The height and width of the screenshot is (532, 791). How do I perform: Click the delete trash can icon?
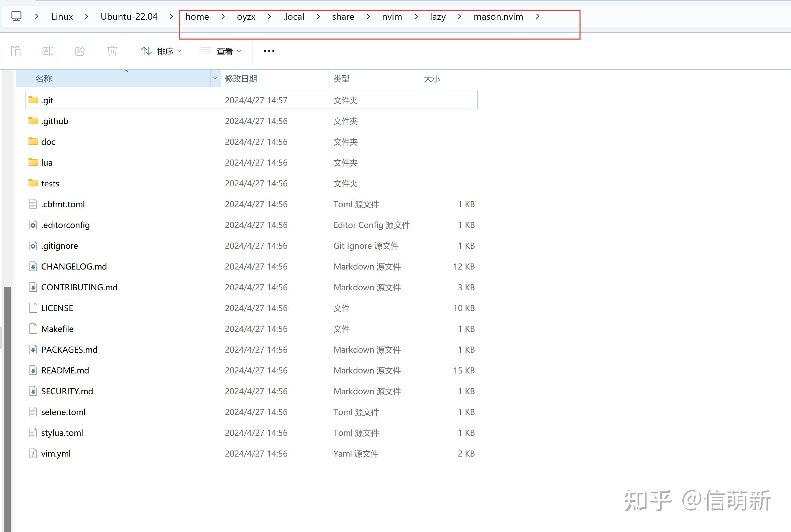click(112, 51)
